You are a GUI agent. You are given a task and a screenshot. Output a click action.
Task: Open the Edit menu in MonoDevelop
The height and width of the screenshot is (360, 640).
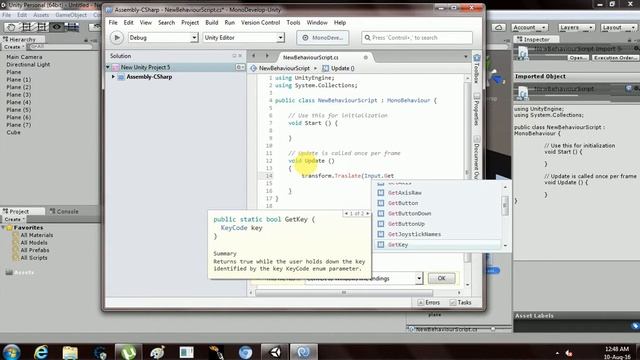point(129,22)
